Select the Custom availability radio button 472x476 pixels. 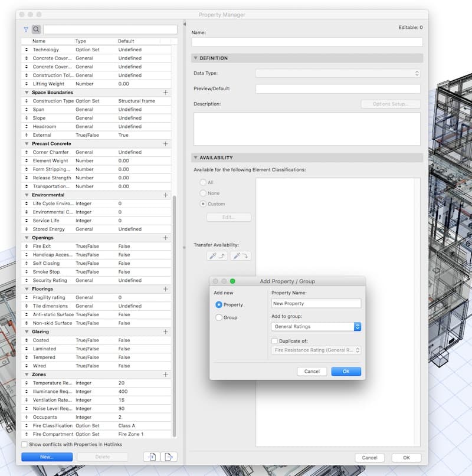point(203,203)
